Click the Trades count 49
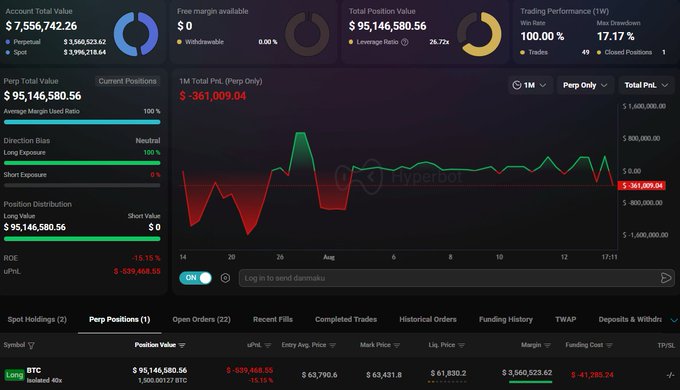The width and height of the screenshot is (680, 390). [x=585, y=52]
